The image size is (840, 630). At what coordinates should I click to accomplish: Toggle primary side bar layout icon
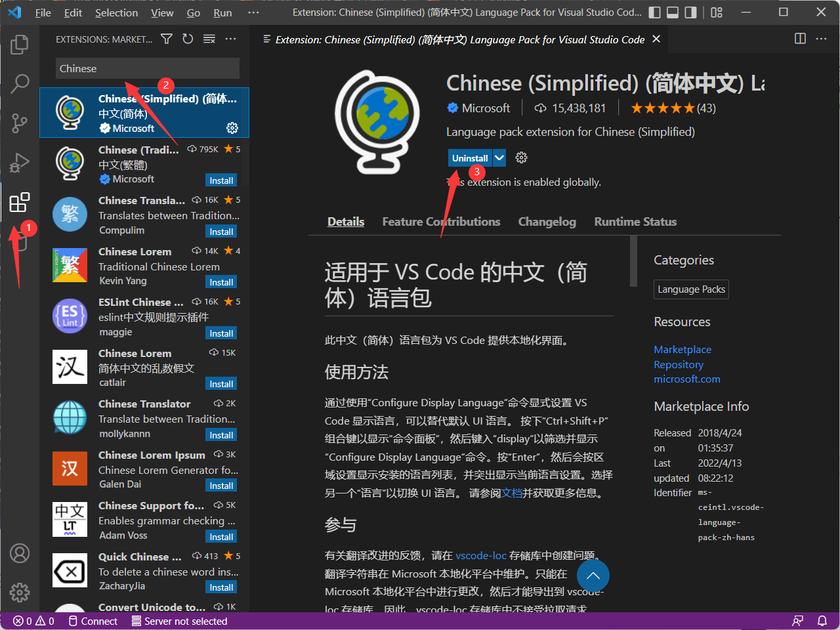click(x=654, y=12)
